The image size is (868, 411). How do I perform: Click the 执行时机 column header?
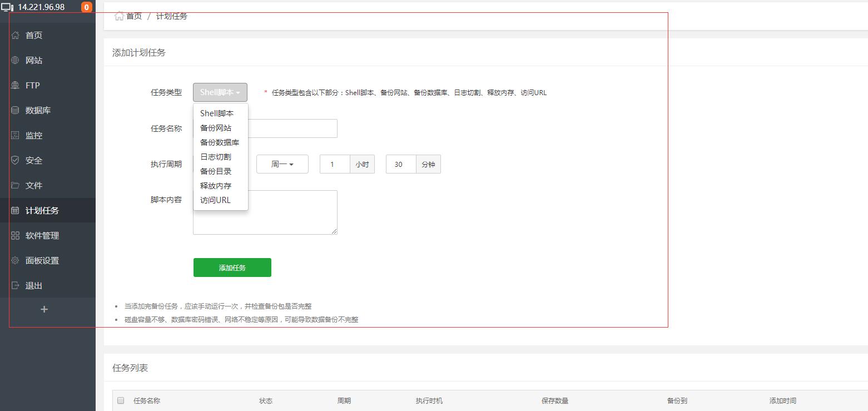429,400
